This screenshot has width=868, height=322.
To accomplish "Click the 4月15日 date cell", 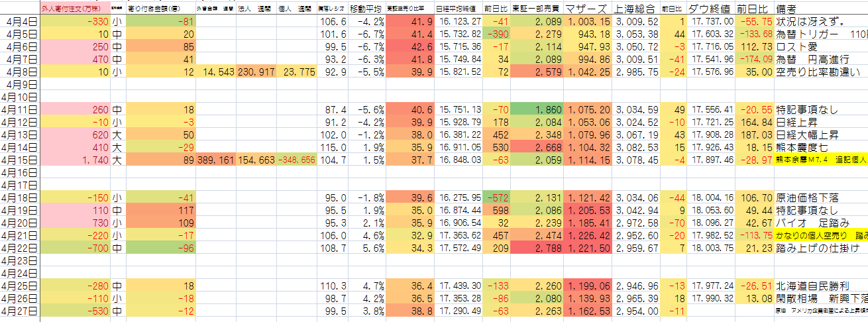I will point(20,159).
